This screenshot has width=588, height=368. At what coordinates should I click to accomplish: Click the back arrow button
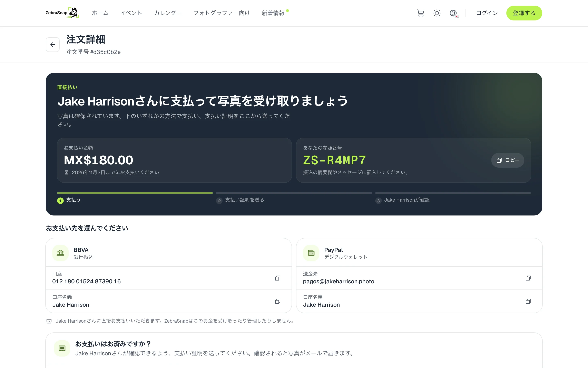click(53, 45)
